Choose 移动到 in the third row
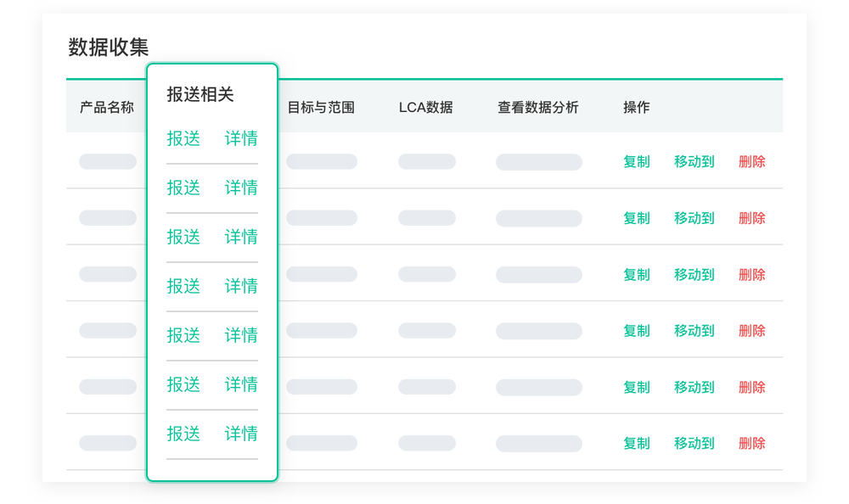The image size is (849, 504). [694, 274]
